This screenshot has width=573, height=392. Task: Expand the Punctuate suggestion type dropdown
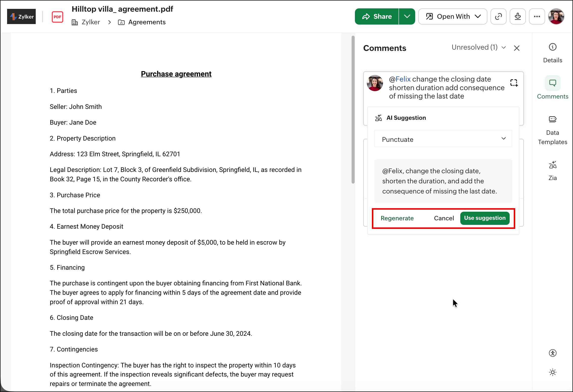[443, 139]
